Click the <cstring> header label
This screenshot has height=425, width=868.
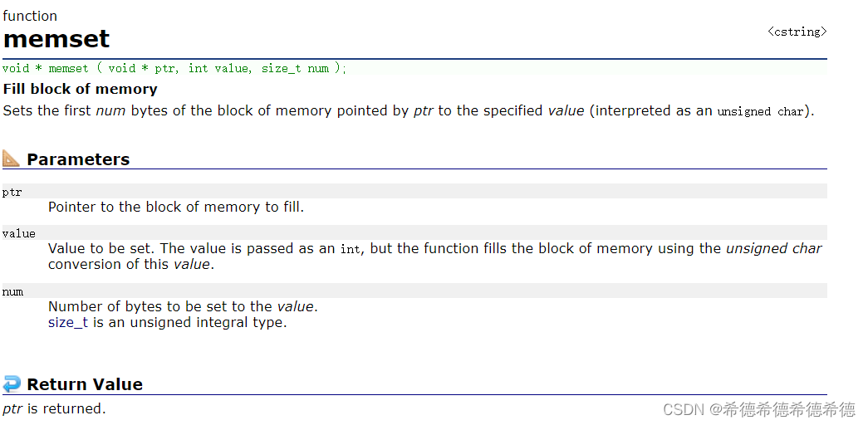pos(797,32)
